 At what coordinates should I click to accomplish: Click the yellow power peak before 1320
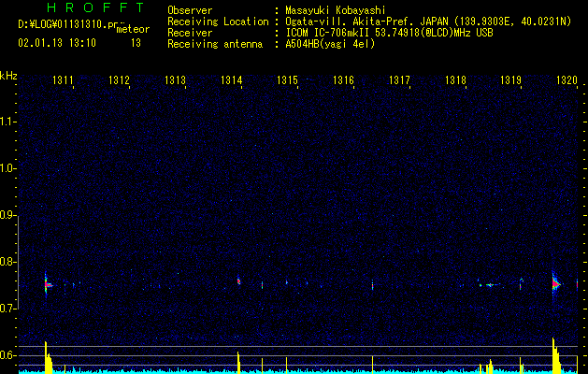tap(556, 355)
